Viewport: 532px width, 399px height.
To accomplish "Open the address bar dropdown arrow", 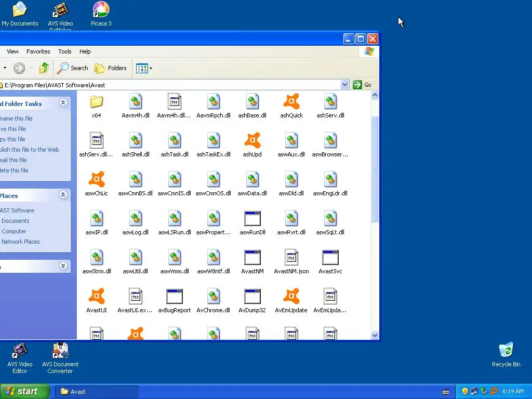I will tap(344, 85).
